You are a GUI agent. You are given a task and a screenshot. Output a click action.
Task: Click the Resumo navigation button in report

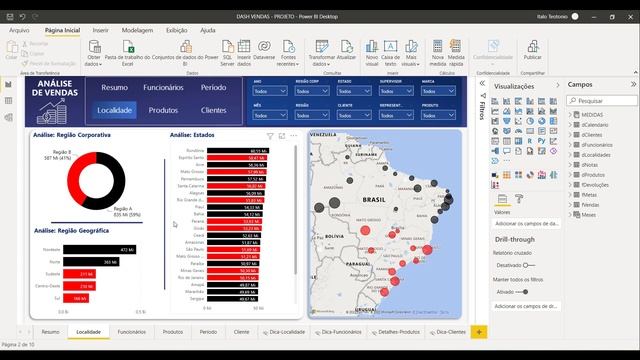coord(115,87)
